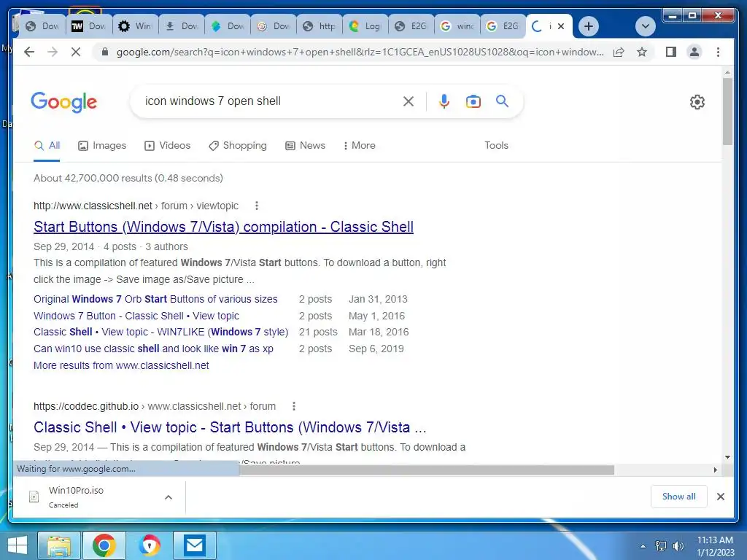This screenshot has width=747, height=560.
Task: Open the Mail app in taskbar
Action: pyautogui.click(x=194, y=545)
